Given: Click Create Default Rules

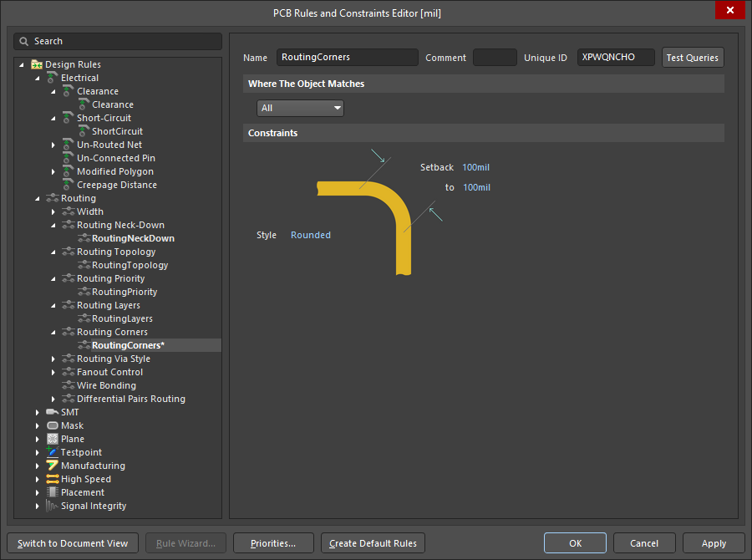Looking at the screenshot, I should (x=373, y=543).
